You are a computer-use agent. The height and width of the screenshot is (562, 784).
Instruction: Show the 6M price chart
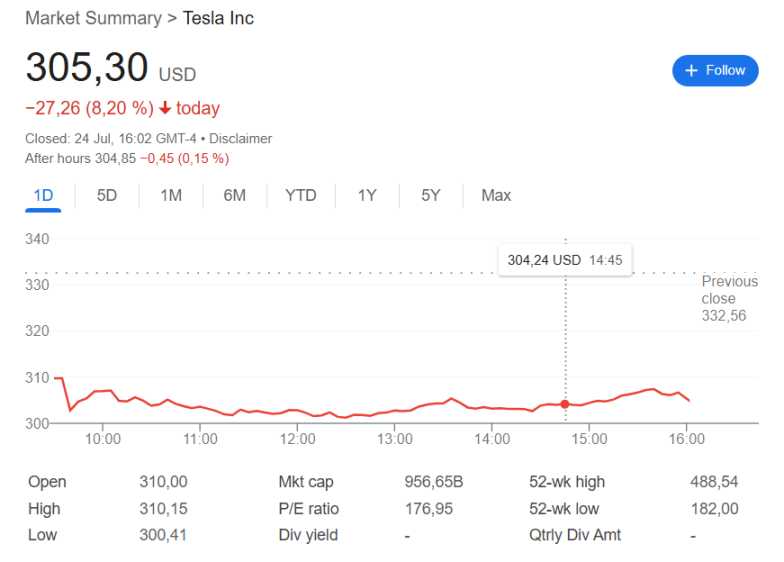point(234,195)
